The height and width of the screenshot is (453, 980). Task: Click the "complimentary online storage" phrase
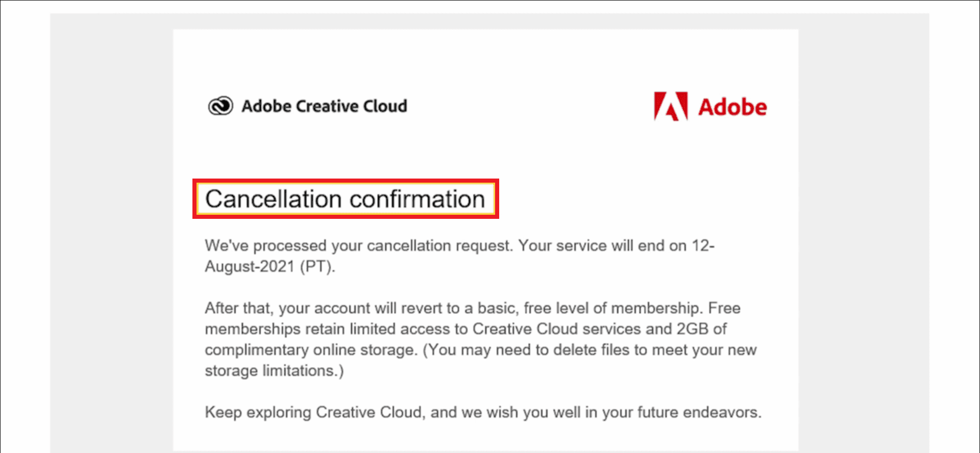coord(311,350)
